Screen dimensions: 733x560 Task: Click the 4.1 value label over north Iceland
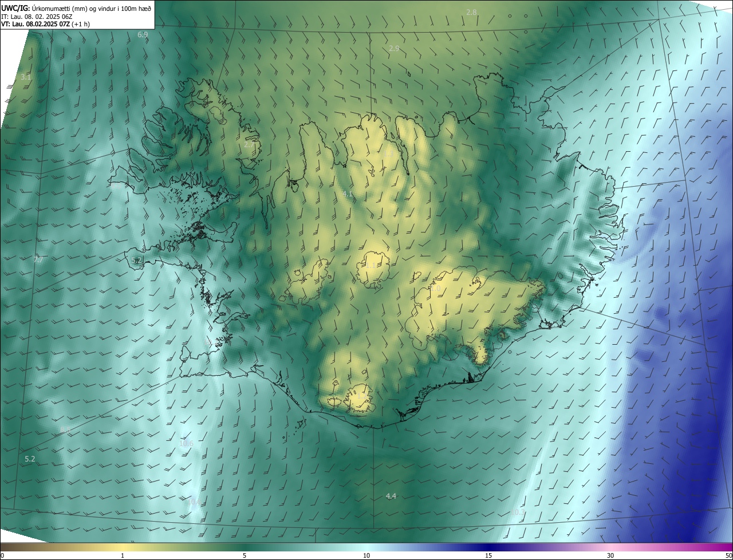[x=347, y=194]
